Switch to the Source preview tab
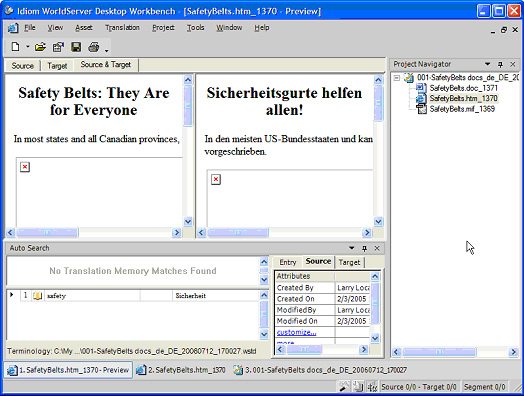 coord(23,65)
